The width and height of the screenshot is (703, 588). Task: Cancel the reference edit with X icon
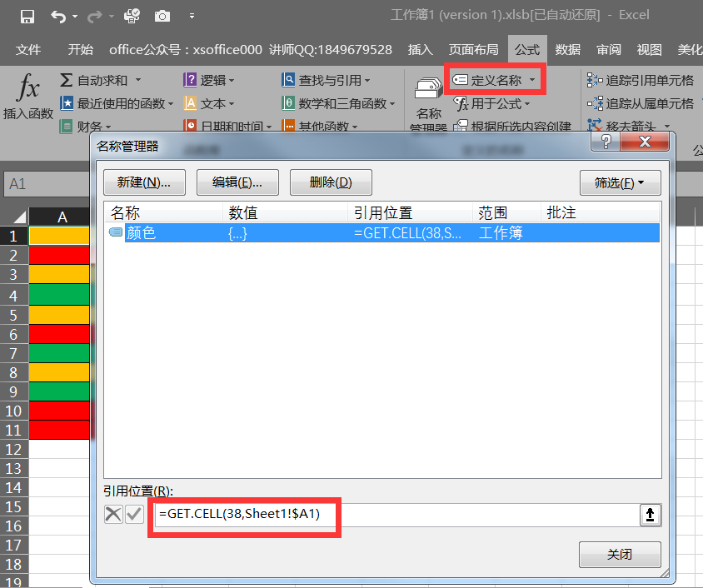tap(113, 515)
